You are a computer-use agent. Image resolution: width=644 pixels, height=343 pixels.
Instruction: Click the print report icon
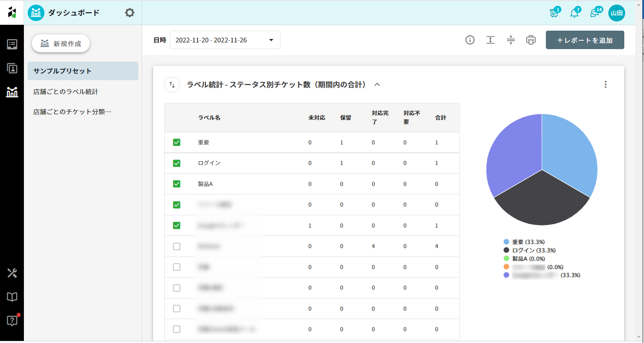[531, 40]
